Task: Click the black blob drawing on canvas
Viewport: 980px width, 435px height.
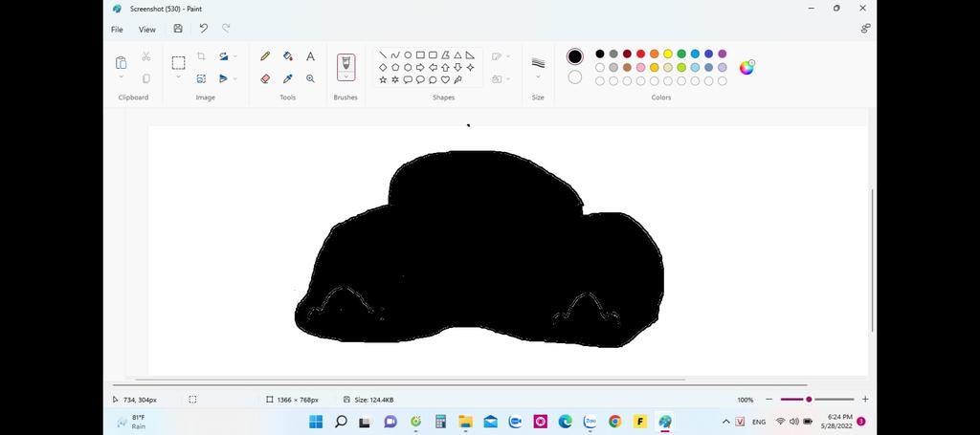Action: pyautogui.click(x=479, y=250)
